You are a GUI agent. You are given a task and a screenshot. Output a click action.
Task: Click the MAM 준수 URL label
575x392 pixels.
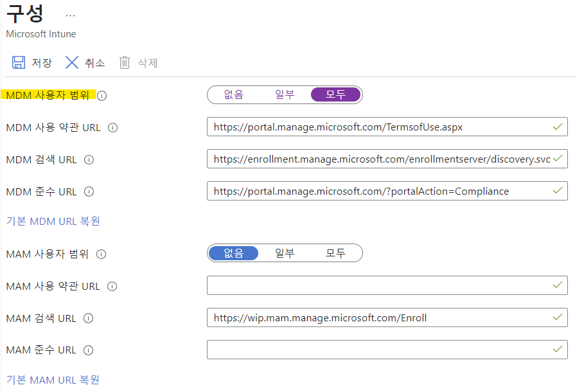pos(41,350)
